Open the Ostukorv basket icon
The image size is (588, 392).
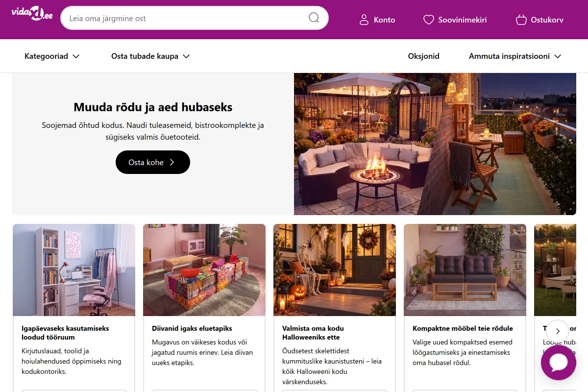point(521,20)
